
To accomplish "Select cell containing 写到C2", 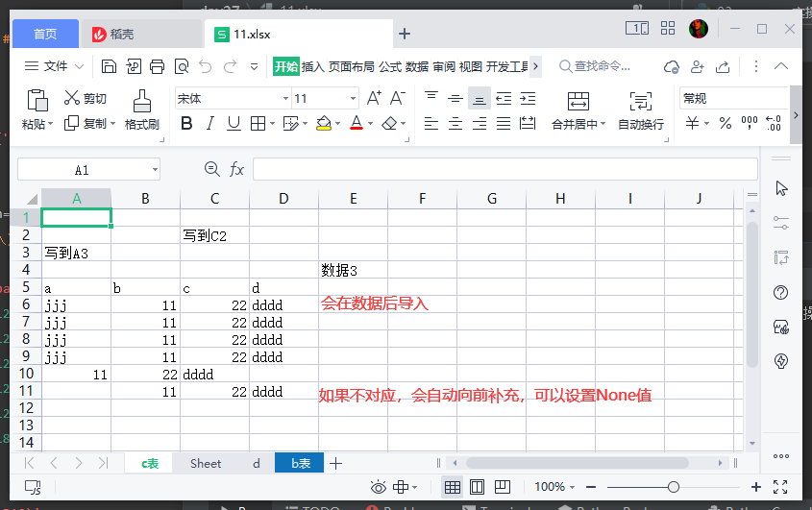I will coord(214,235).
